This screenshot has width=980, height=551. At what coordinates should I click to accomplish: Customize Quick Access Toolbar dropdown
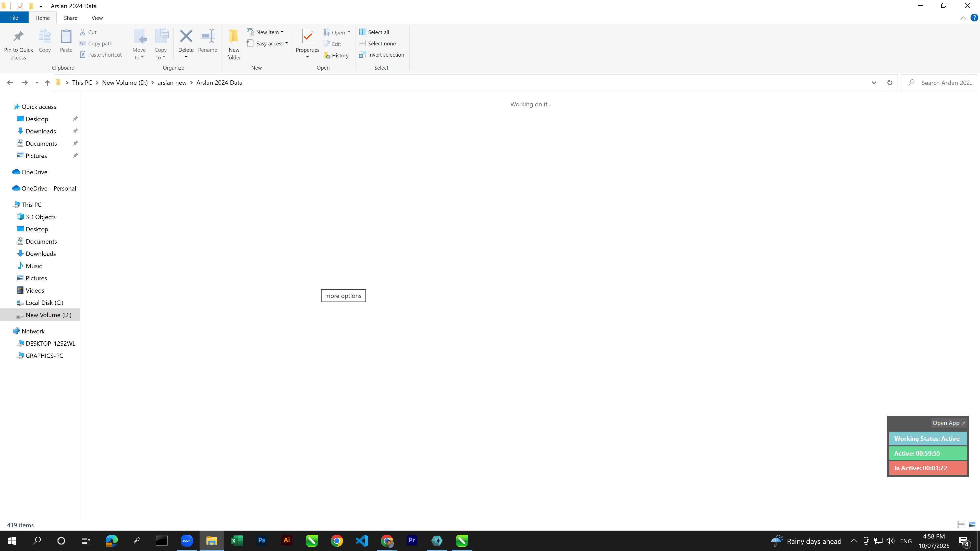pos(41,6)
